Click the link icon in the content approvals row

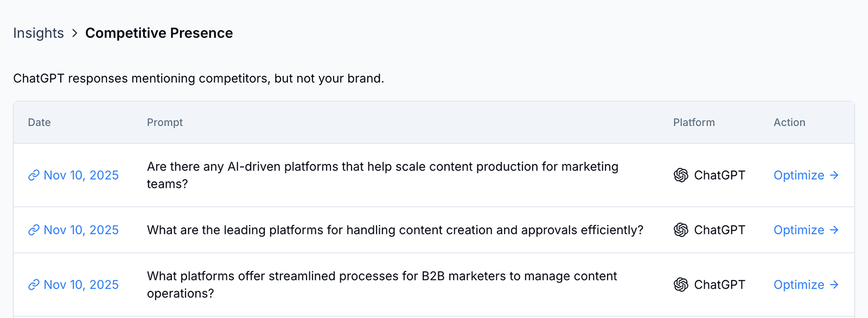pos(34,230)
